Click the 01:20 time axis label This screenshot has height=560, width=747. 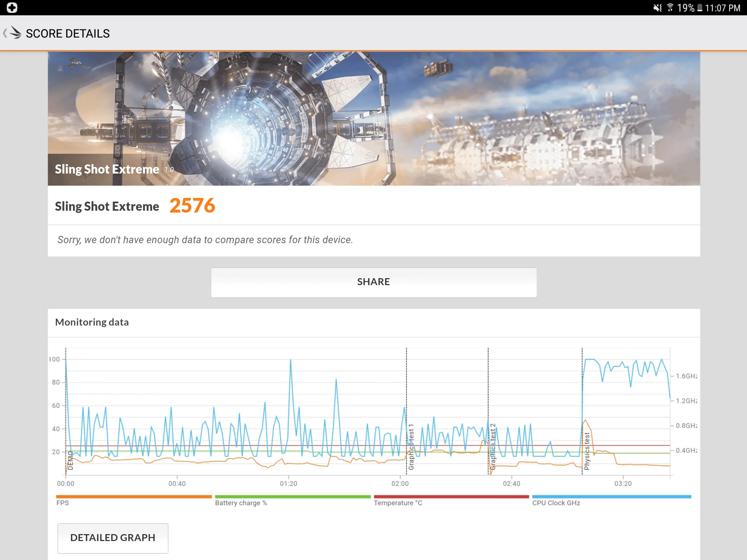click(x=289, y=484)
